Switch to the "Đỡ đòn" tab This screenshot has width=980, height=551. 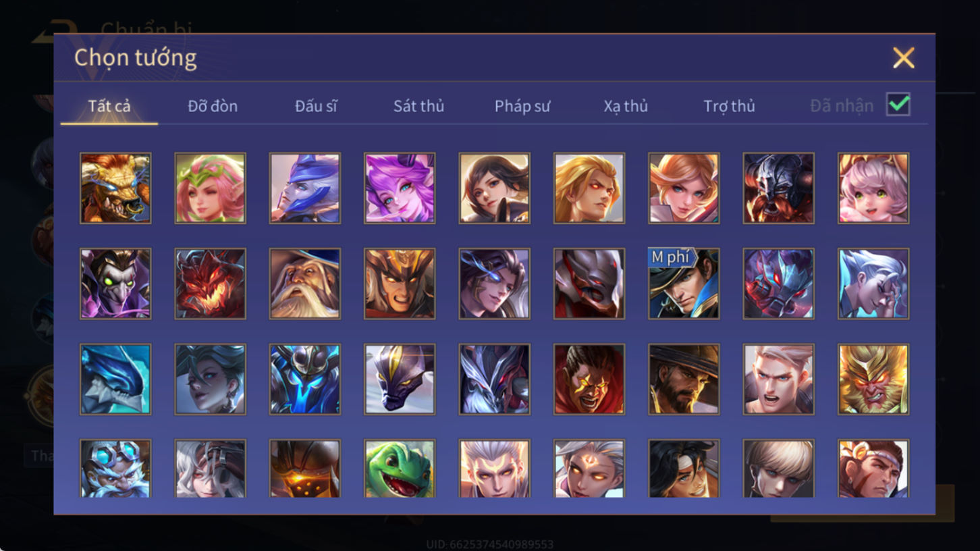(x=213, y=106)
